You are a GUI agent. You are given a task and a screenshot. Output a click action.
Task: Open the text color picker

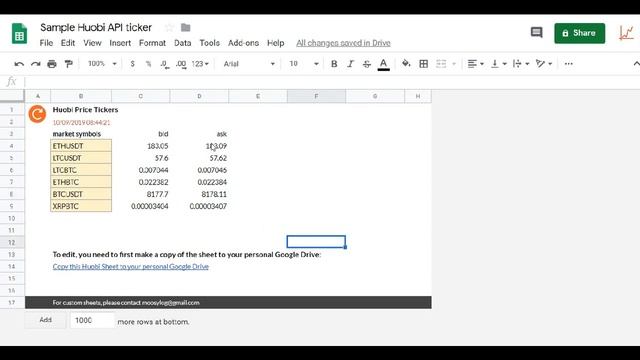pos(383,64)
